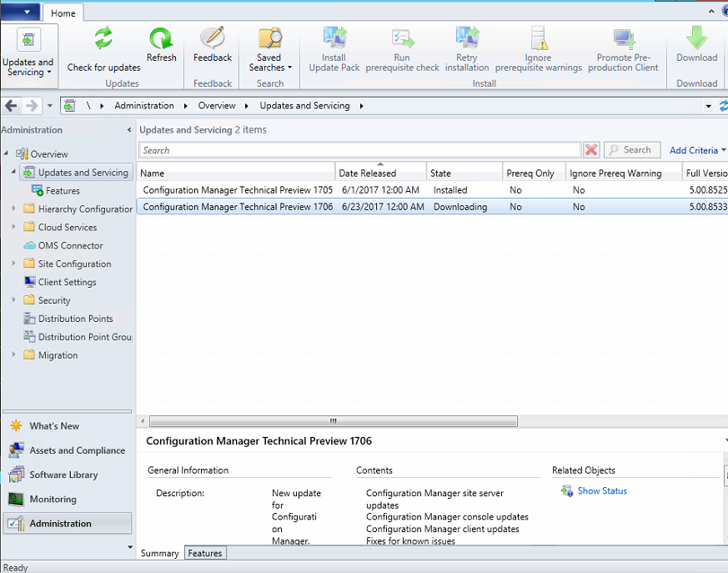Click the Show Status link

point(602,490)
